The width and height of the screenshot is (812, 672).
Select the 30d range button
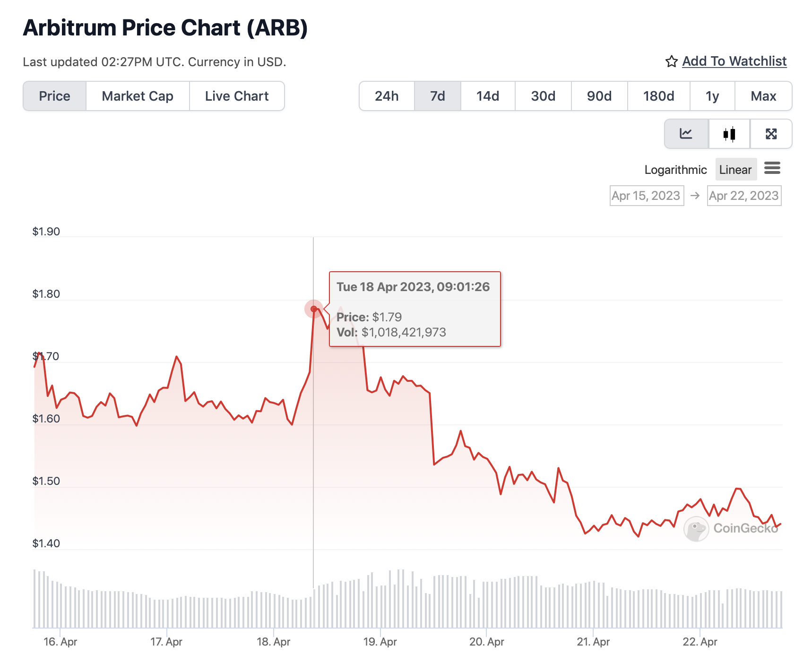(543, 96)
